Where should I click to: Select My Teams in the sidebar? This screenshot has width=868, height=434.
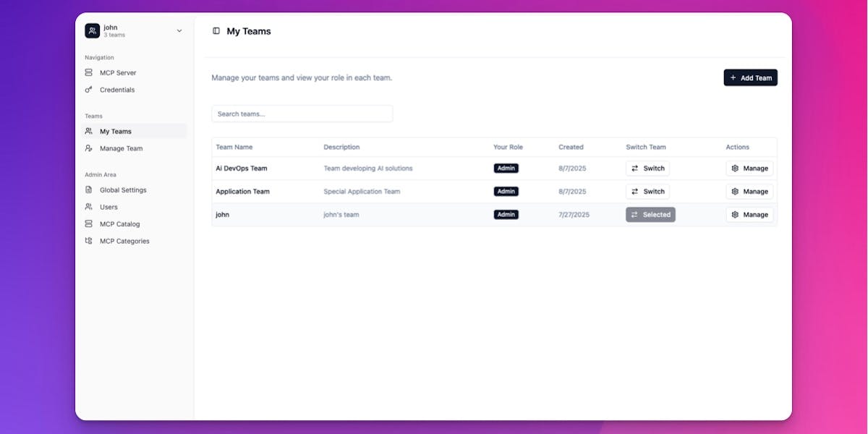pos(116,131)
